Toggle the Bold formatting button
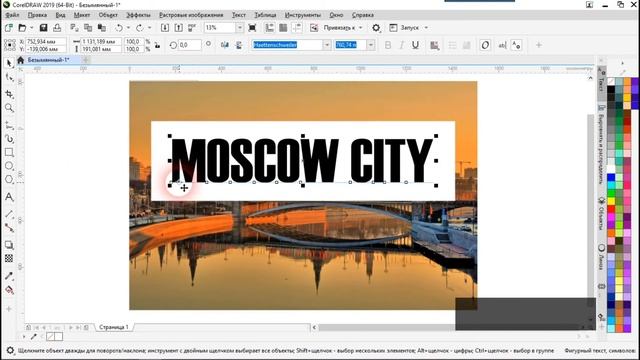The width and height of the screenshot is (640, 360). coord(388,45)
